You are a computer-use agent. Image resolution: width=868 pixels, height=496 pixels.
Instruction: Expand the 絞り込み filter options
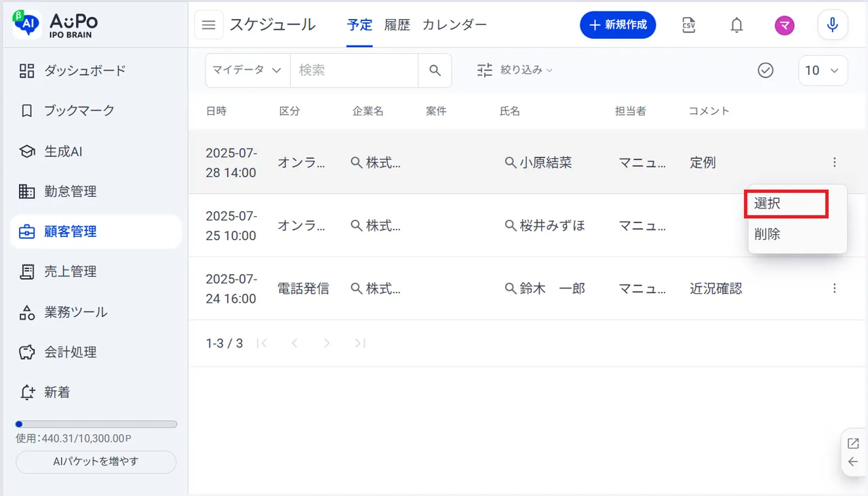515,70
